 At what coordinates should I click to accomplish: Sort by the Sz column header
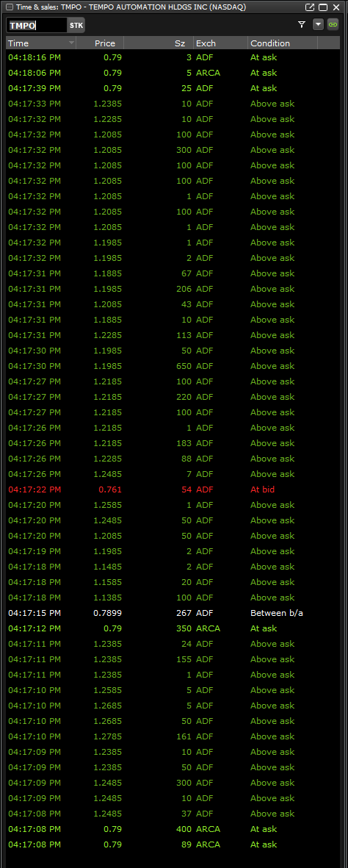point(159,43)
